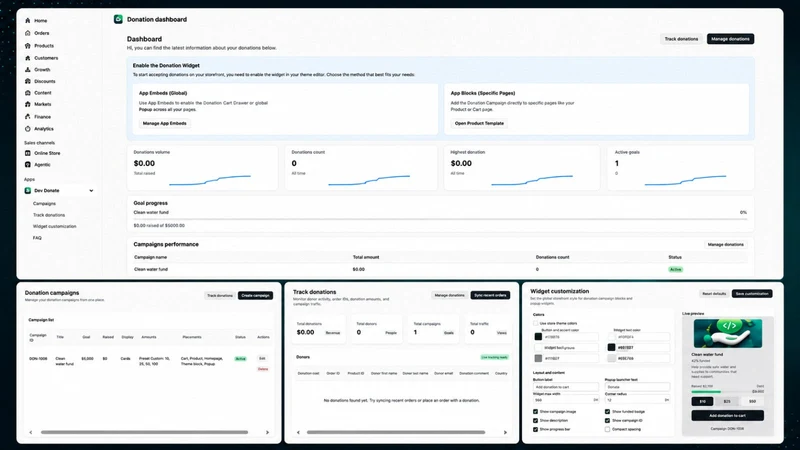Enable Compact spacing checkbox

[607, 429]
